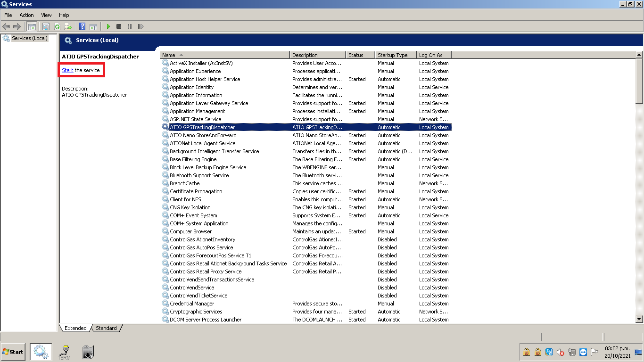Sort by the Status column header
Screen dimensions: 644x362
(360, 55)
